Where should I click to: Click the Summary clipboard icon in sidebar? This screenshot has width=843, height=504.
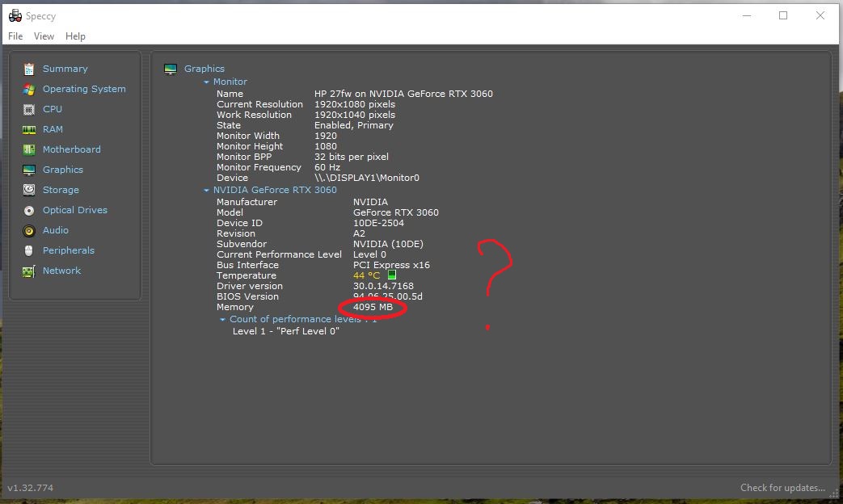(29, 69)
